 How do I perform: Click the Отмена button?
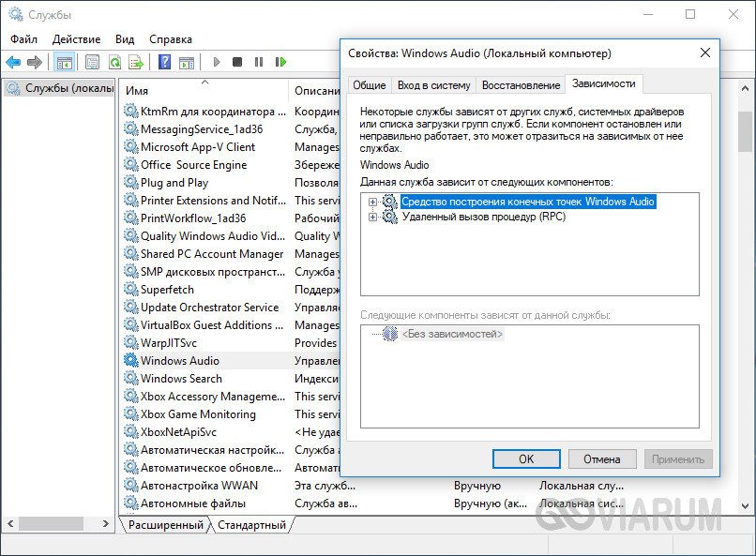click(602, 459)
